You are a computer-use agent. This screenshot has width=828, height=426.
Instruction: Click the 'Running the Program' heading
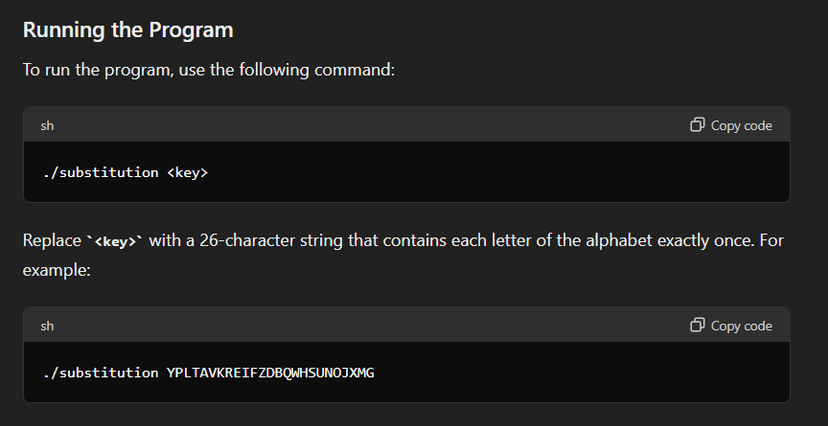(x=128, y=30)
